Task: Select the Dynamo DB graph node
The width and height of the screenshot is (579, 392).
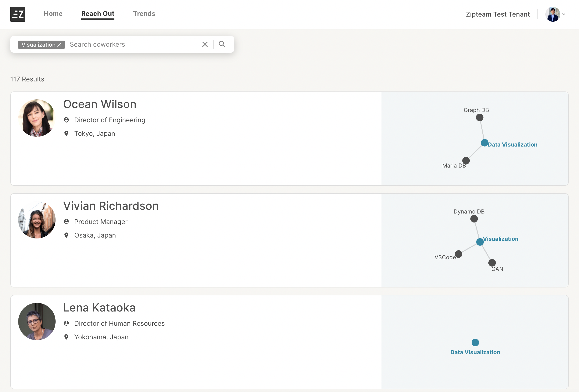Action: click(474, 219)
